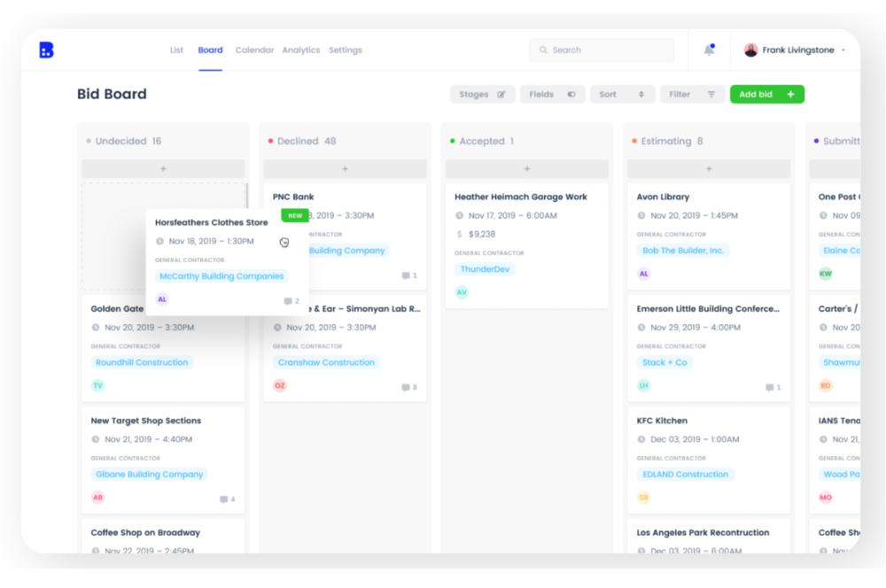
Task: Click the TV avatar on the Golden Gate card
Action: coord(97,386)
